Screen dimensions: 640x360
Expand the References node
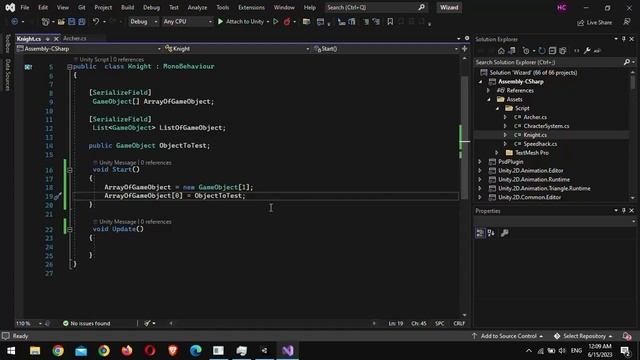coord(489,90)
